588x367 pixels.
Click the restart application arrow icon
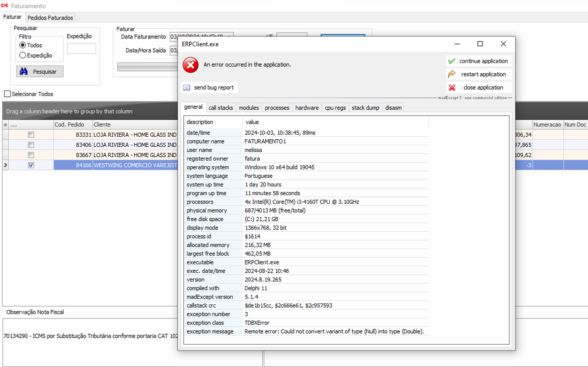coord(452,74)
